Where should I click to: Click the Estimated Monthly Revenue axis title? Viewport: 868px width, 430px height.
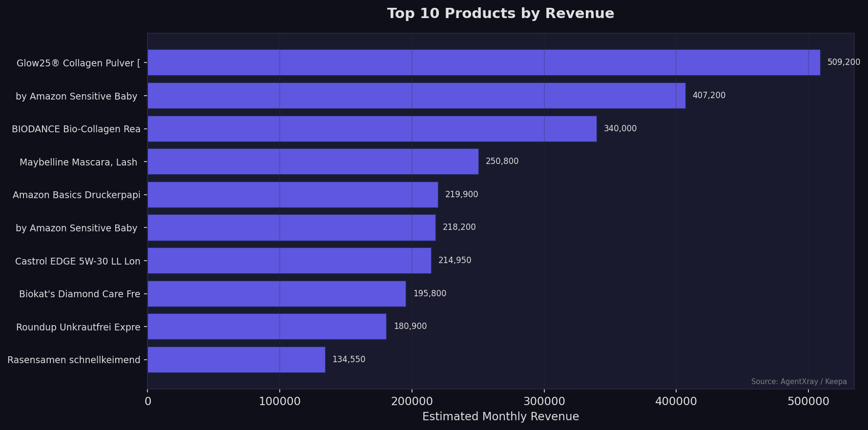pos(500,417)
